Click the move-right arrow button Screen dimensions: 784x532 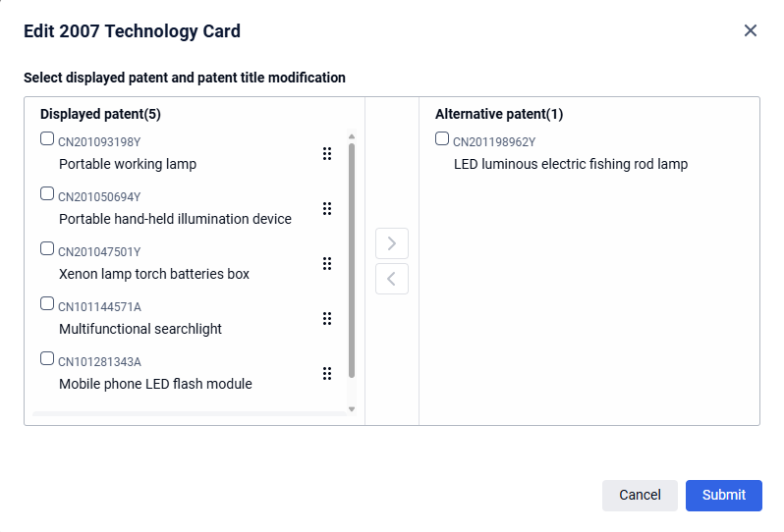point(392,243)
